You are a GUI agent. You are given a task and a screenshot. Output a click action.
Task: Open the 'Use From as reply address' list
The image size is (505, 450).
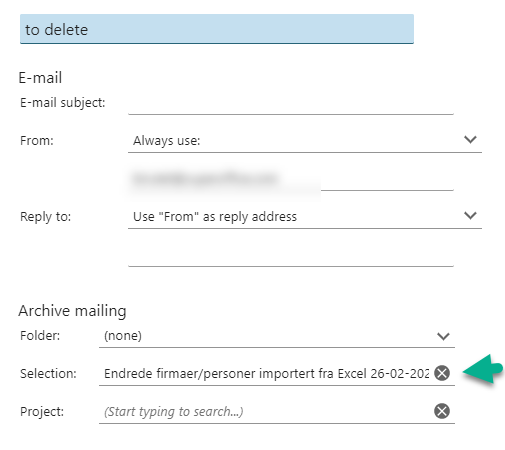coord(305,216)
